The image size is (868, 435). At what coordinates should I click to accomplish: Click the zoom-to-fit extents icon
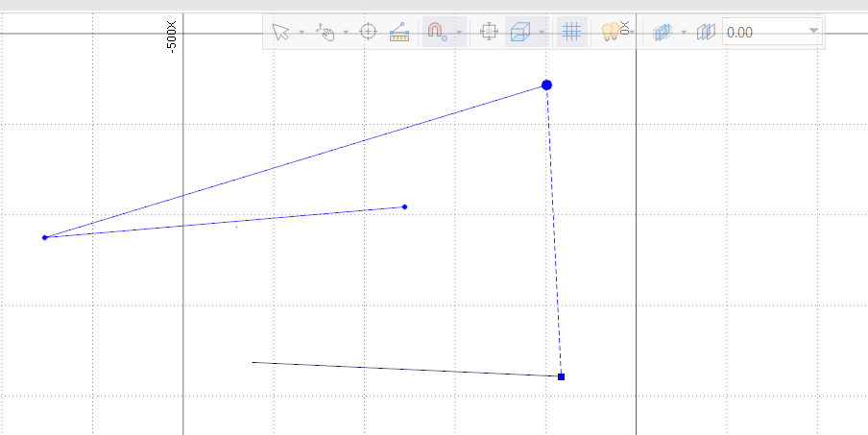(489, 32)
